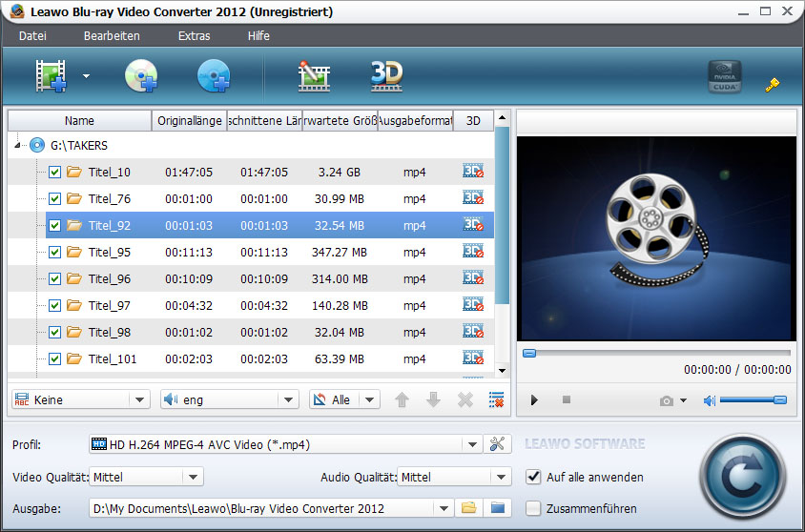Open output folder with yellow folder icon

coord(468,508)
